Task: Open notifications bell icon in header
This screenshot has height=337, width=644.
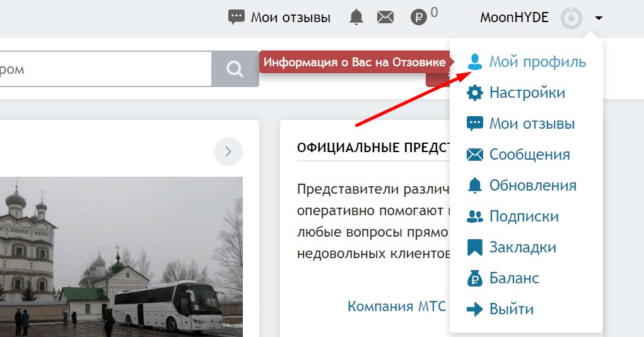Action: click(x=356, y=17)
